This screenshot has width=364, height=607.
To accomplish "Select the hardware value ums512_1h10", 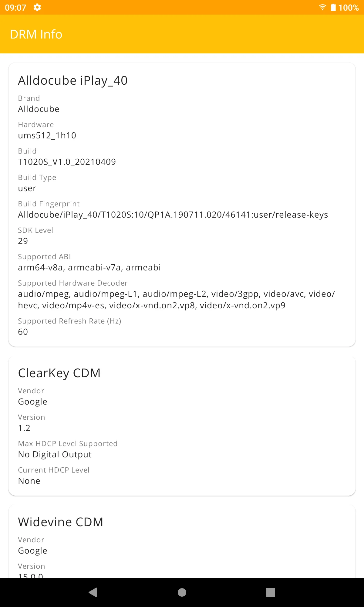I will point(47,135).
